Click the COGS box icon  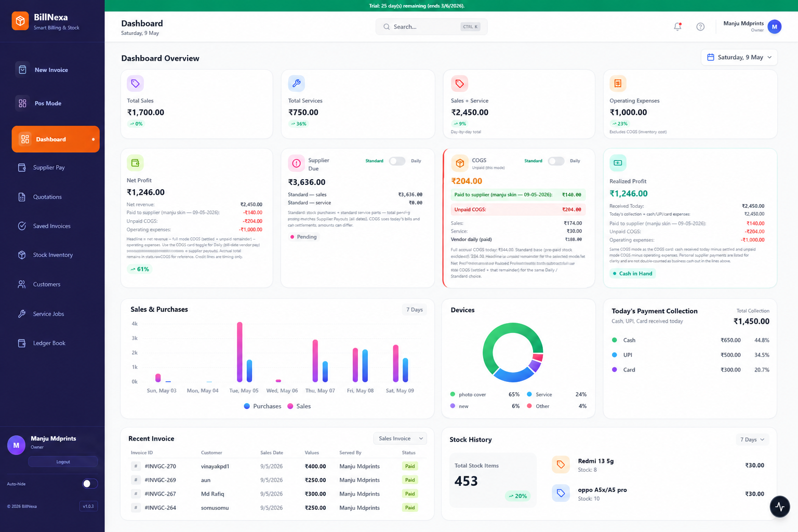[460, 163]
